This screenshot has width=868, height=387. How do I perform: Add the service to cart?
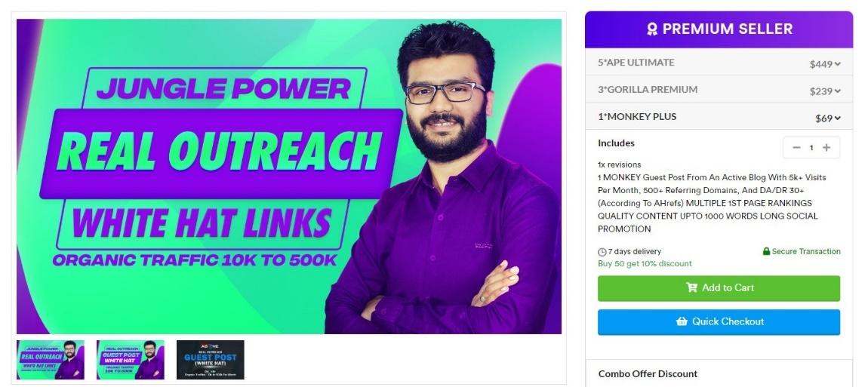719,288
